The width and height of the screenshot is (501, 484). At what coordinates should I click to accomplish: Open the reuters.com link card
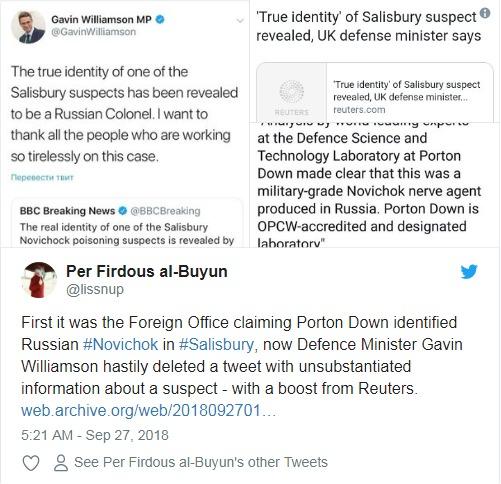click(x=375, y=93)
